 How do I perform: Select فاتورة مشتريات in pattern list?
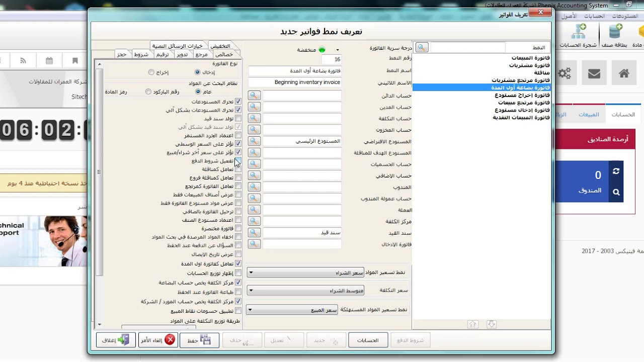pos(529,65)
